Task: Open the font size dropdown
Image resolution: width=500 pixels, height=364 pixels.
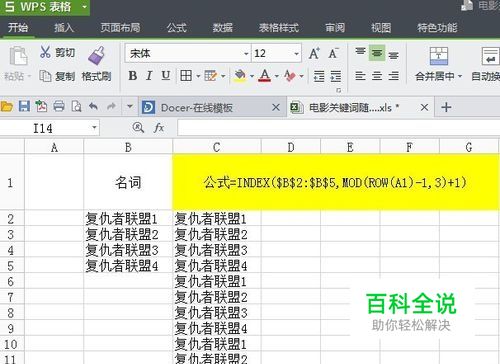Action: (296, 54)
